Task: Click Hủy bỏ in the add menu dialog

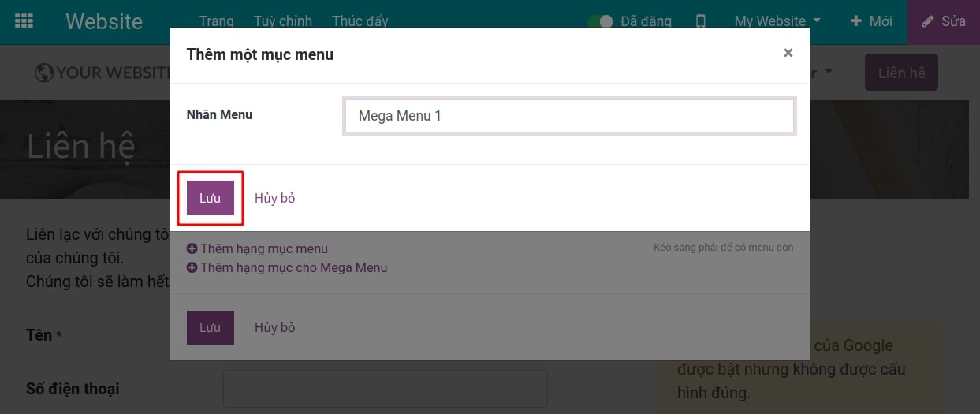Action: 274,198
